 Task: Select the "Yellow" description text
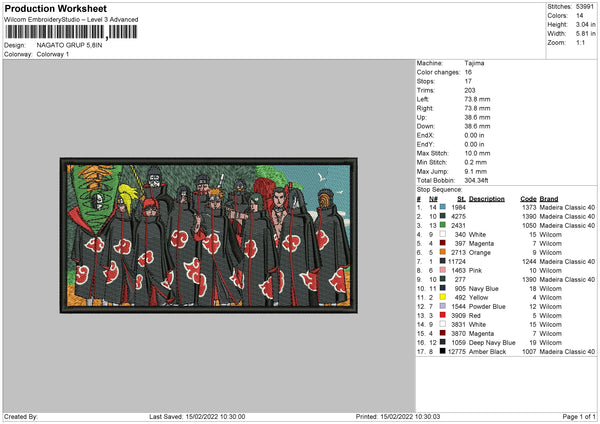[x=478, y=298]
